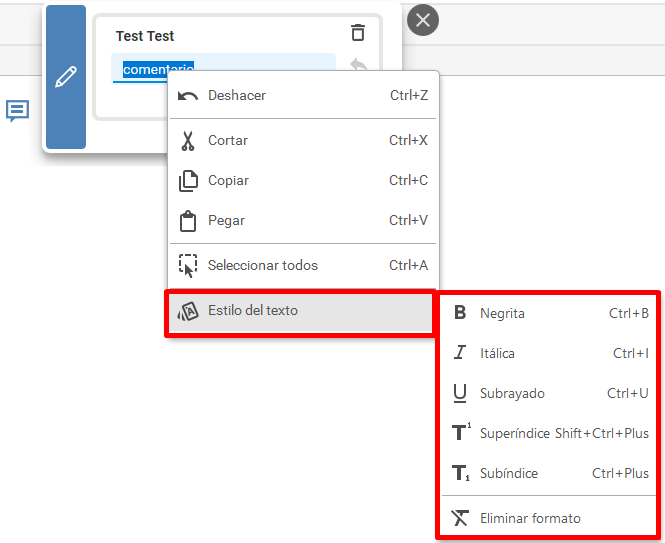Choose Copiar from the context menu
Viewport: 665px width, 543px height.
[x=303, y=181]
